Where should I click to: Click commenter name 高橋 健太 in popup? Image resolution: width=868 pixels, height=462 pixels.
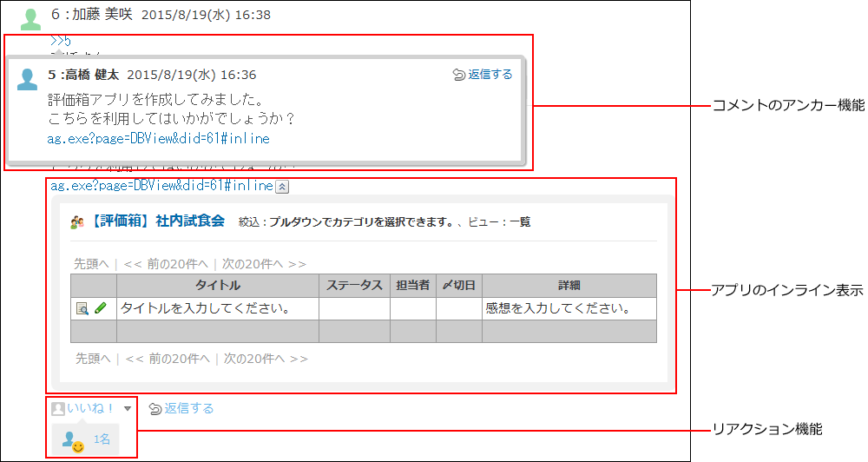pos(93,75)
